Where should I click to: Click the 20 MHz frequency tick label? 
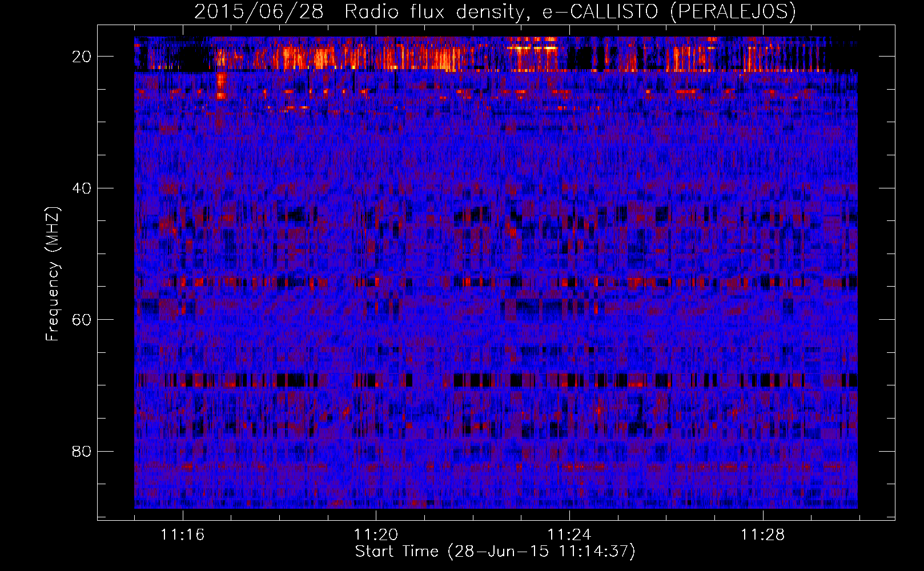(x=82, y=57)
